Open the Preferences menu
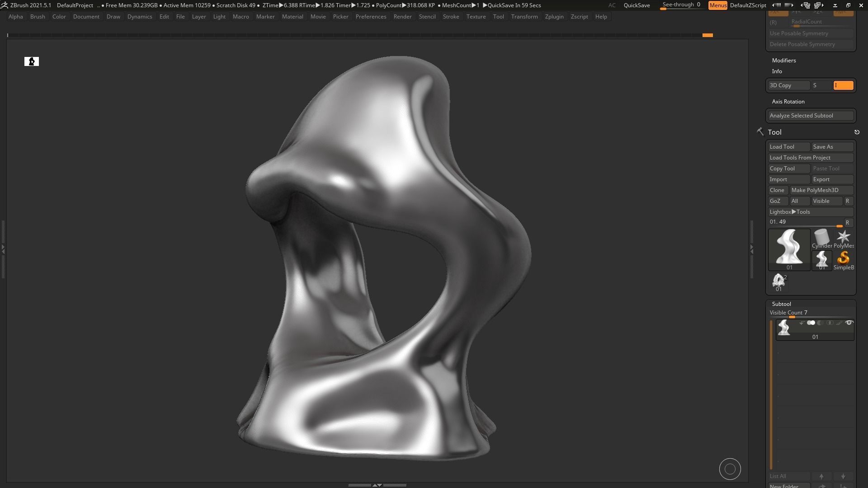This screenshot has height=488, width=868. [x=371, y=17]
